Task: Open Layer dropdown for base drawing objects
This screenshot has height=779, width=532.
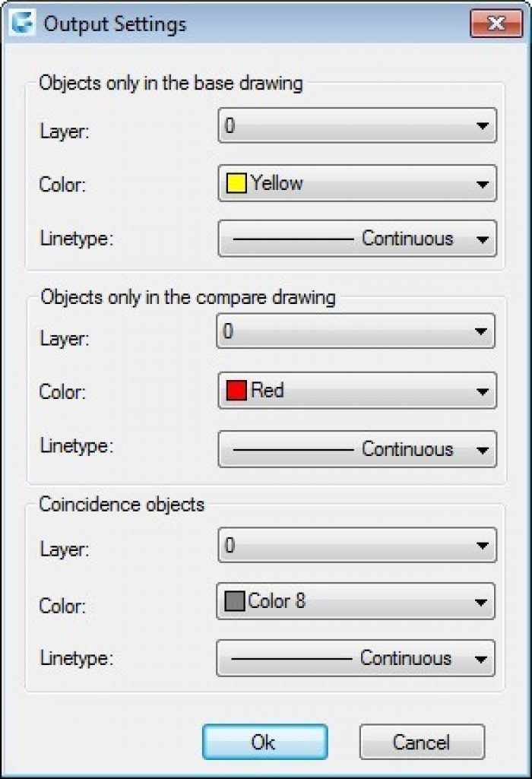Action: 357,126
